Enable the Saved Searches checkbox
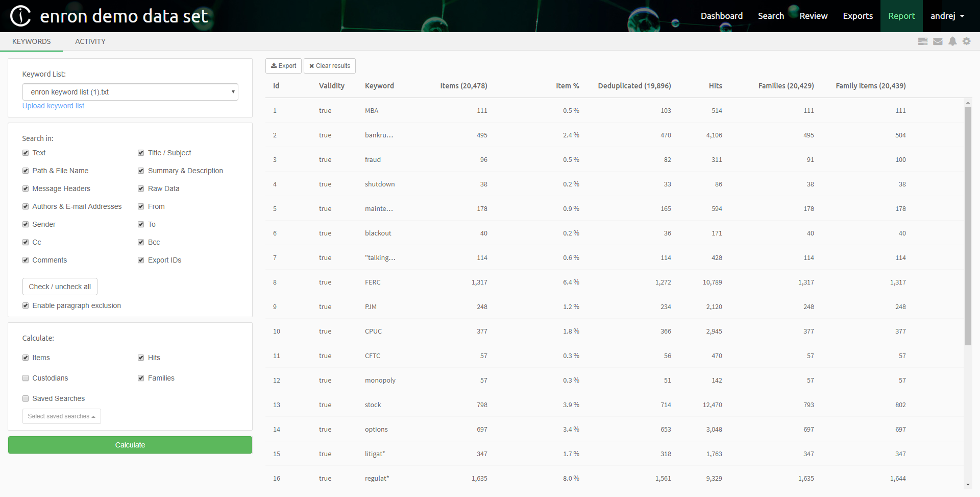This screenshot has width=980, height=497. (x=25, y=398)
